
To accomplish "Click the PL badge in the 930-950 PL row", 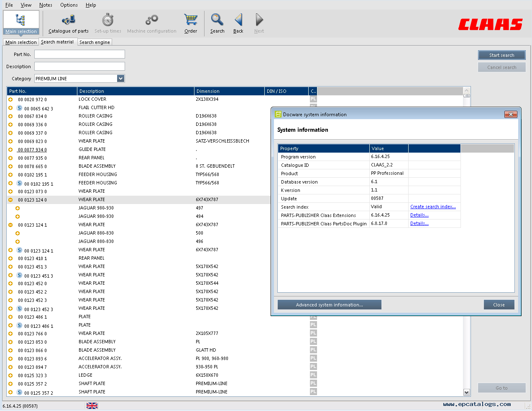I will click(x=313, y=367).
